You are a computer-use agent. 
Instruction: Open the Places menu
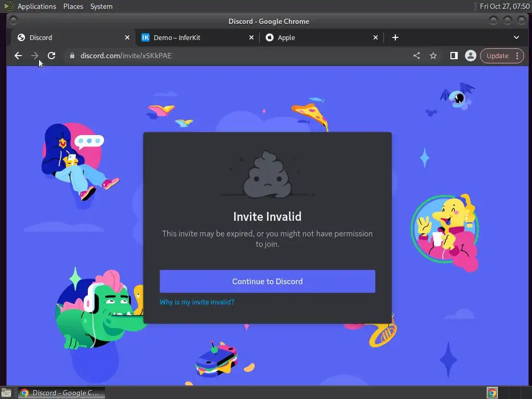pos(73,6)
